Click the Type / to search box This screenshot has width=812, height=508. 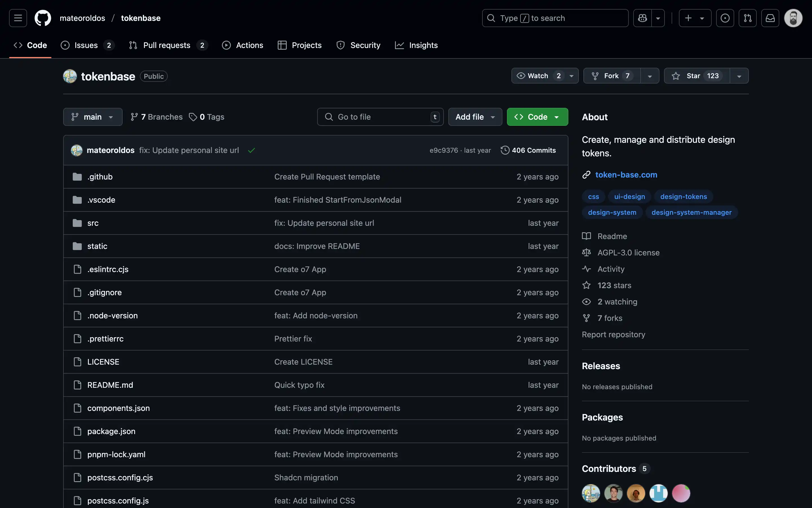[555, 18]
